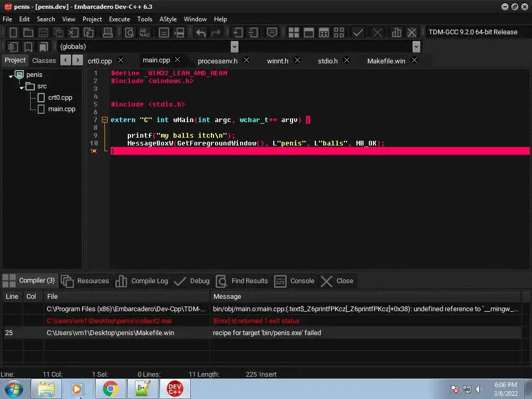
Task: Switch to the stdio.h tab
Action: 328,61
